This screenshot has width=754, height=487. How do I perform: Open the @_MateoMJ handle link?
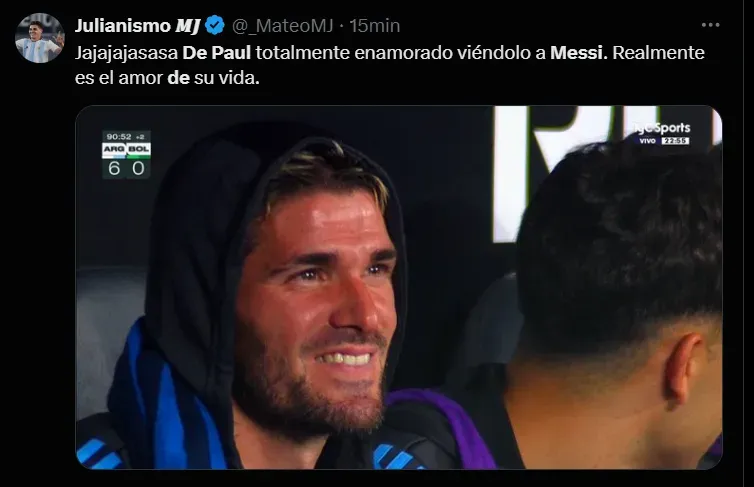(x=282, y=25)
